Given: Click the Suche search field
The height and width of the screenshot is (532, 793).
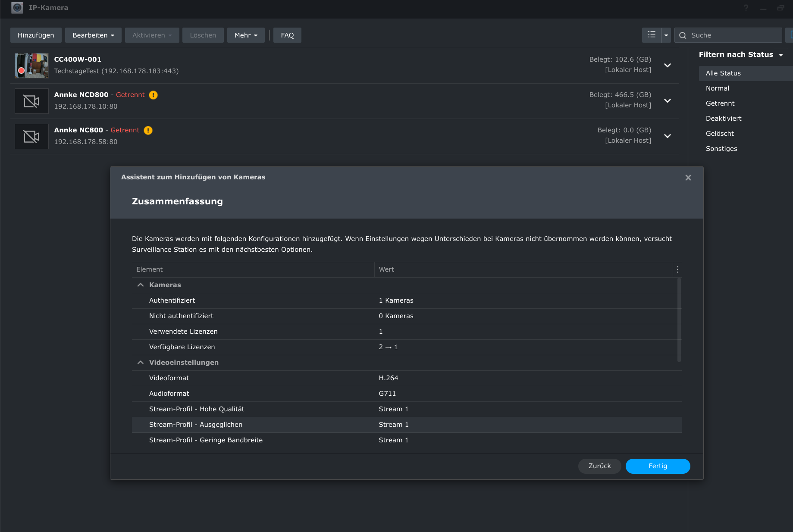Looking at the screenshot, I should [733, 35].
